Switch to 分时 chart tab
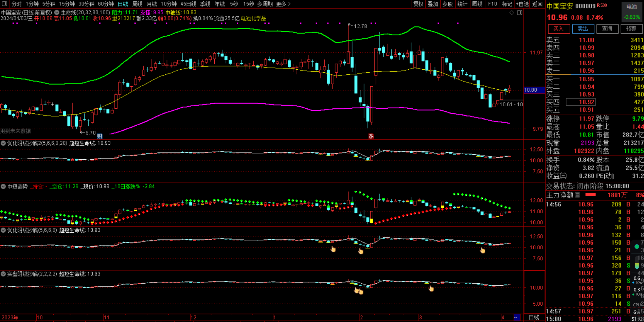This screenshot has width=644, height=322. point(17,4)
